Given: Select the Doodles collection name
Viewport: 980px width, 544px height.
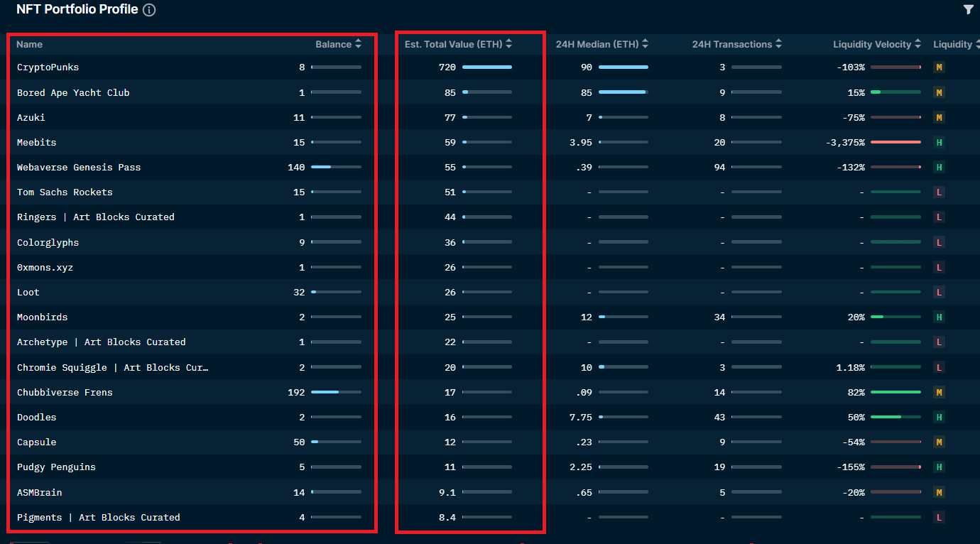Looking at the screenshot, I should pyautogui.click(x=37, y=417).
